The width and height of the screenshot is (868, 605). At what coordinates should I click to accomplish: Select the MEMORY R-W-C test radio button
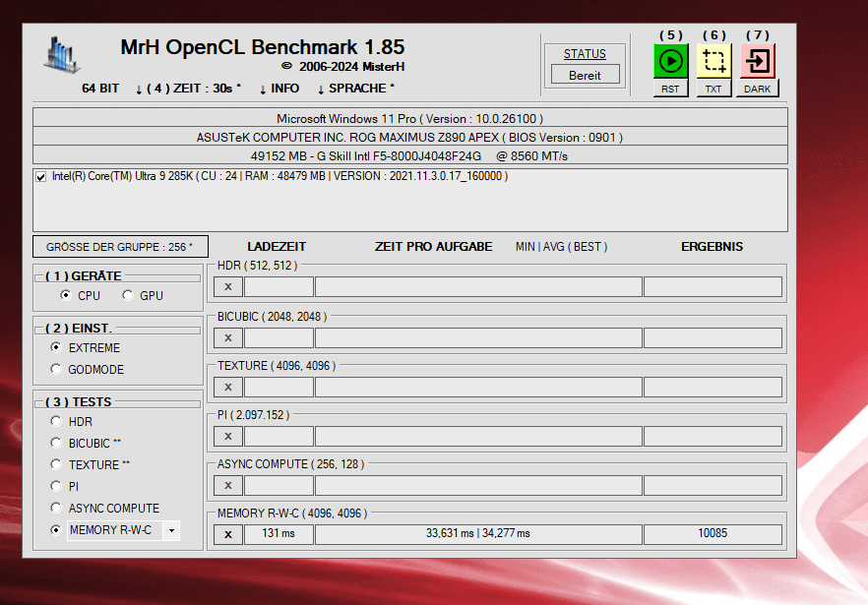pos(56,529)
